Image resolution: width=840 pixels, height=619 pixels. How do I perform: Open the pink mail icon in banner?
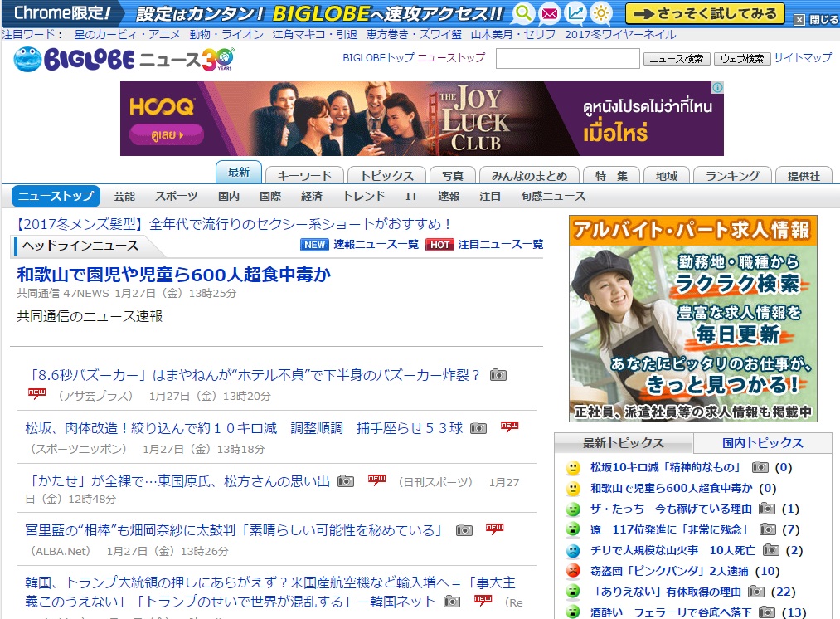click(x=549, y=13)
